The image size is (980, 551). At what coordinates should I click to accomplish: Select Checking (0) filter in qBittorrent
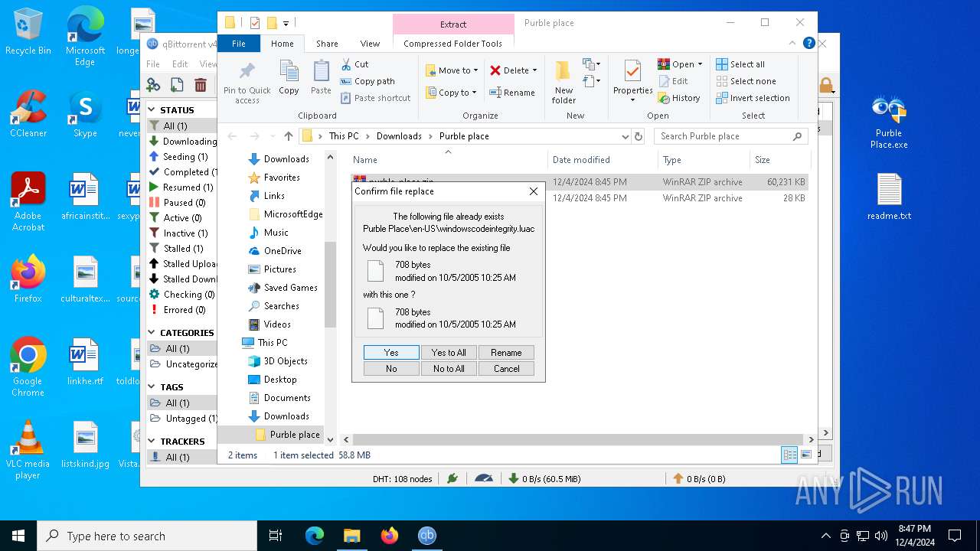tap(182, 295)
